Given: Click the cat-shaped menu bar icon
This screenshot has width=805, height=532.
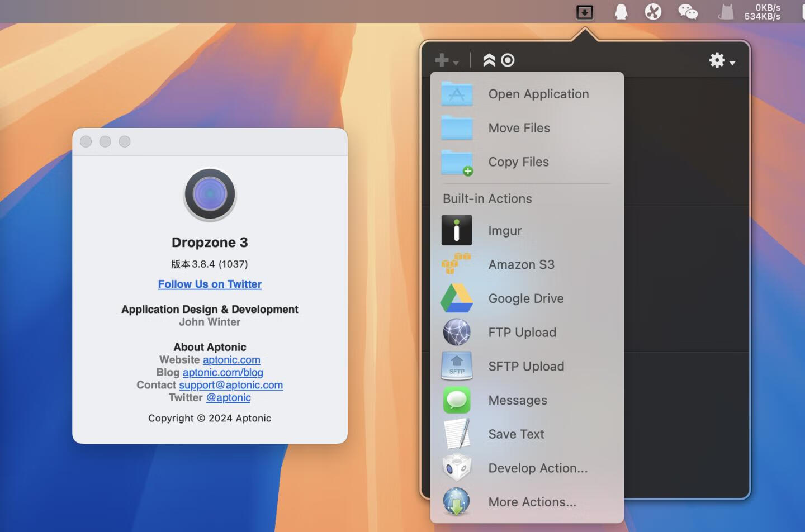Looking at the screenshot, I should tap(726, 12).
